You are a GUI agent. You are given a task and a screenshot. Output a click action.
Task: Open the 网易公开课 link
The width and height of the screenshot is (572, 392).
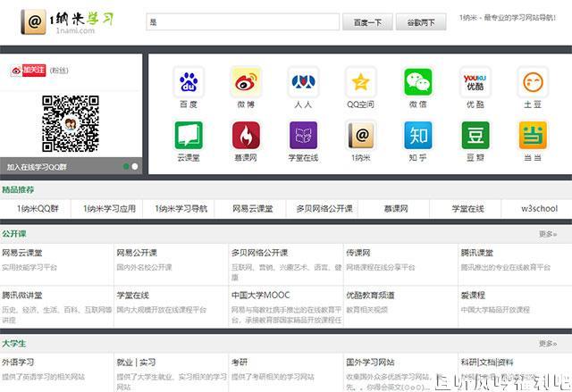tap(137, 253)
